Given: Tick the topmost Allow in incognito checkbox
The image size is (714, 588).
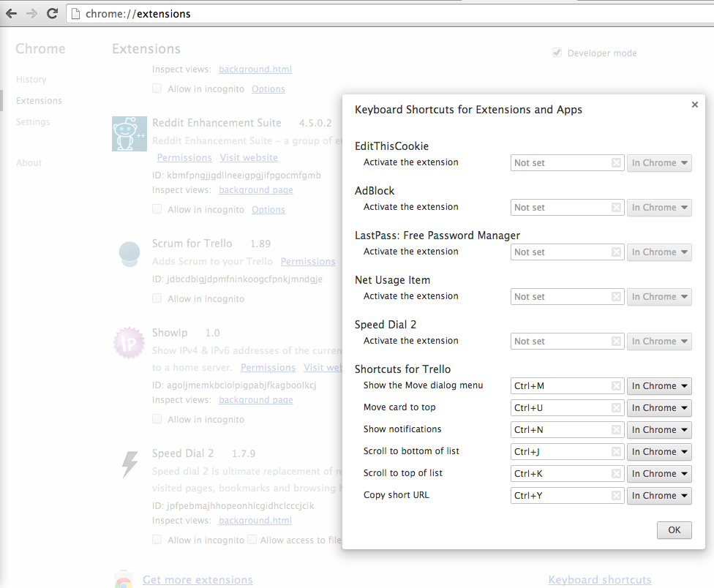Looking at the screenshot, I should pyautogui.click(x=157, y=88).
